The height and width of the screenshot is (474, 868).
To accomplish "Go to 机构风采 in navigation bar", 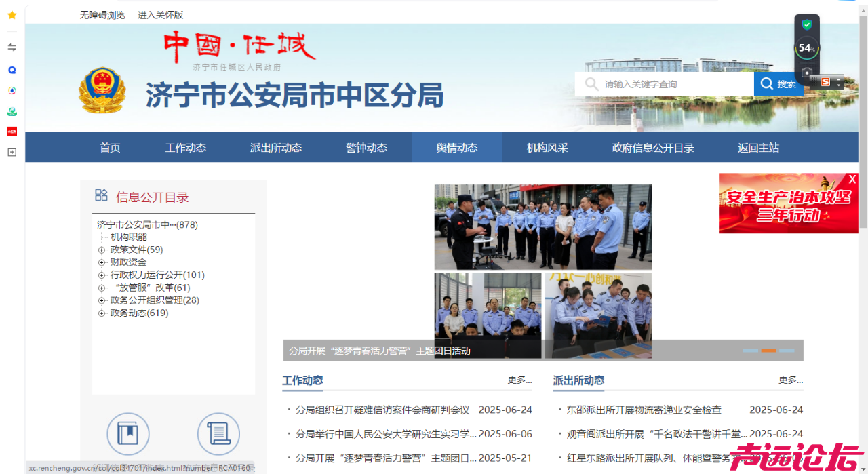I will [547, 148].
